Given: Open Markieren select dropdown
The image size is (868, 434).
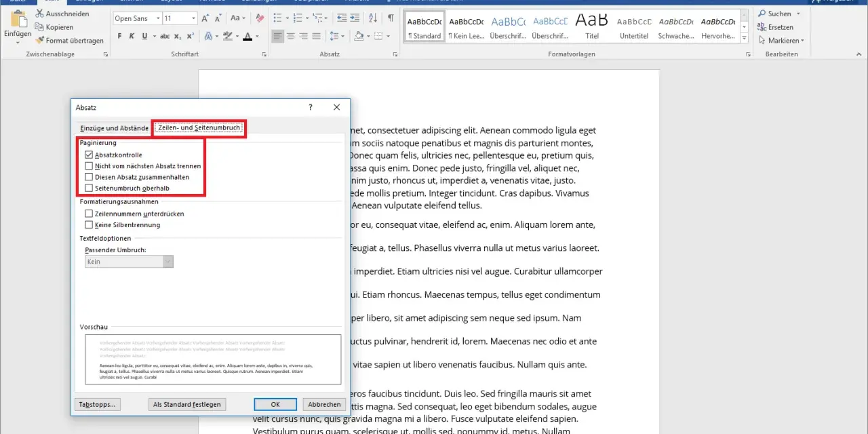Looking at the screenshot, I should click(780, 41).
